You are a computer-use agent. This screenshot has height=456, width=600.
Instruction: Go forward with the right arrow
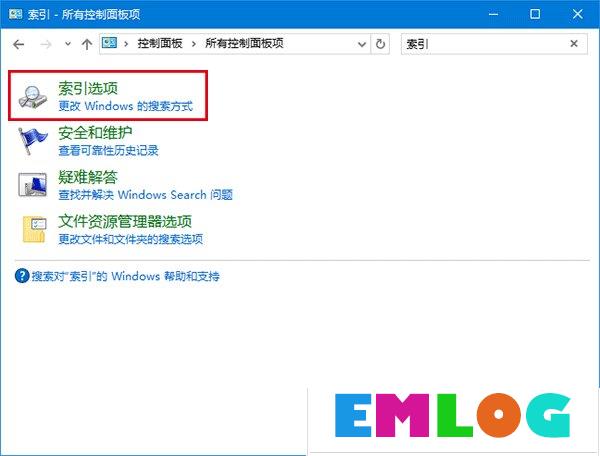[x=46, y=45]
